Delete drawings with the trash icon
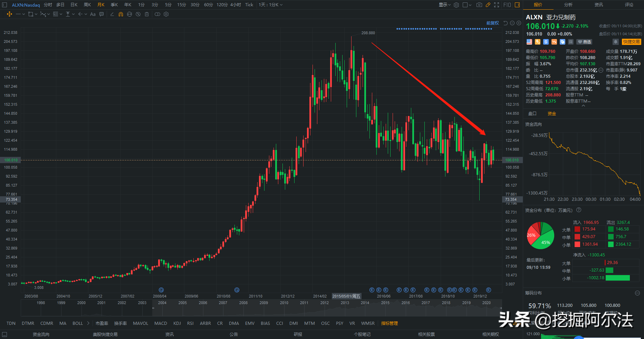Image resolution: width=644 pixels, height=339 pixels. (147, 14)
